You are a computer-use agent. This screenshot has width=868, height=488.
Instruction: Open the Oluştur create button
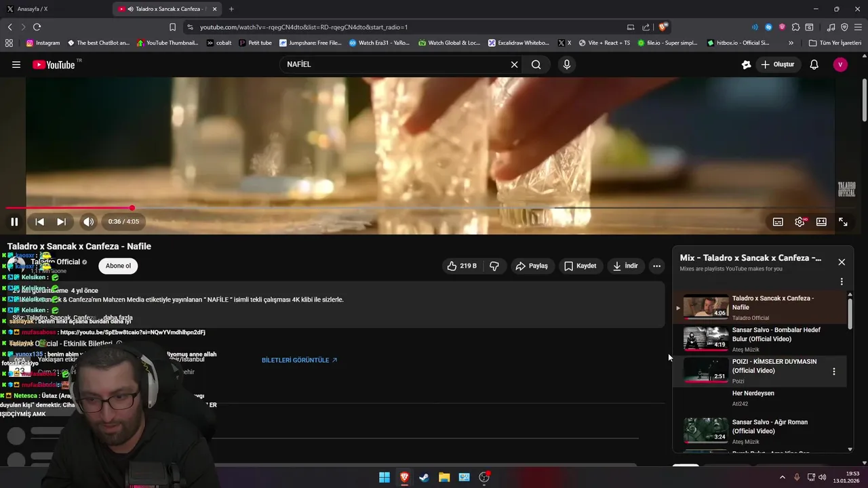pyautogui.click(x=777, y=64)
